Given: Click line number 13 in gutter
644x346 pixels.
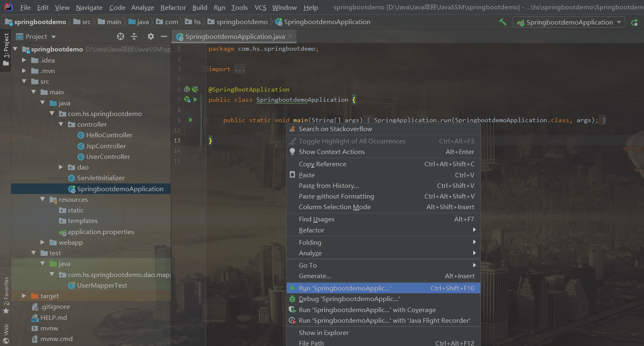Looking at the screenshot, I should tap(177, 141).
